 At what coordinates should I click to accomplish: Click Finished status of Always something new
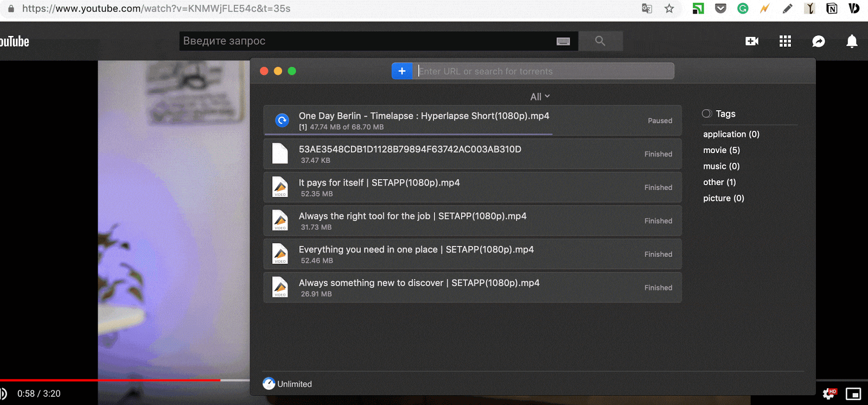point(658,288)
